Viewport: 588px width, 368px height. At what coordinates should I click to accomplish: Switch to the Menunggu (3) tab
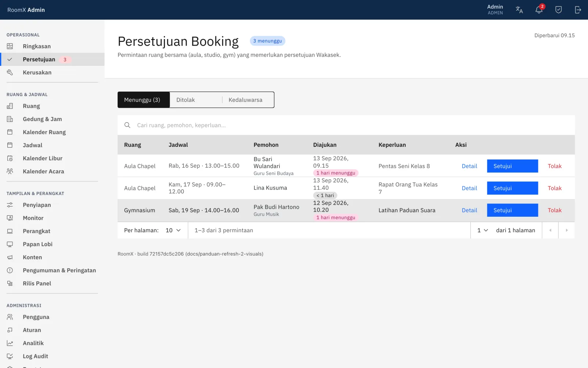(144, 100)
